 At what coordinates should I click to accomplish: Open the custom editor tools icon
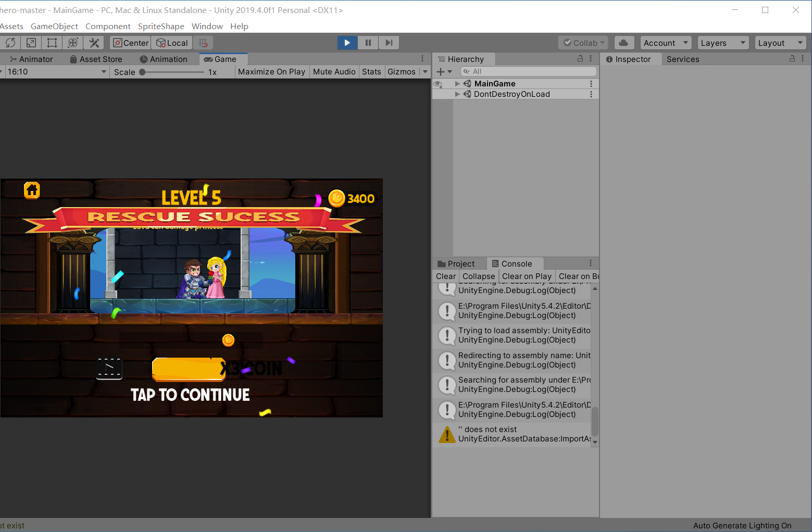[x=94, y=43]
